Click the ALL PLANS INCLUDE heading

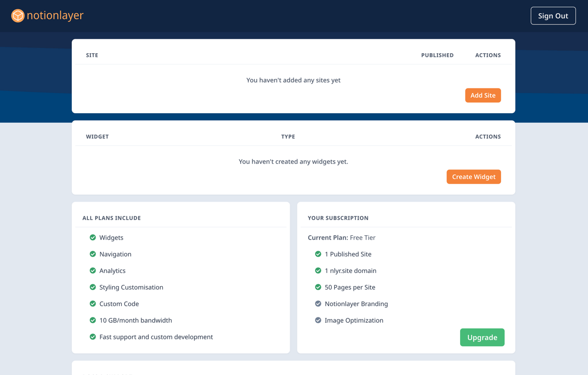coord(111,218)
